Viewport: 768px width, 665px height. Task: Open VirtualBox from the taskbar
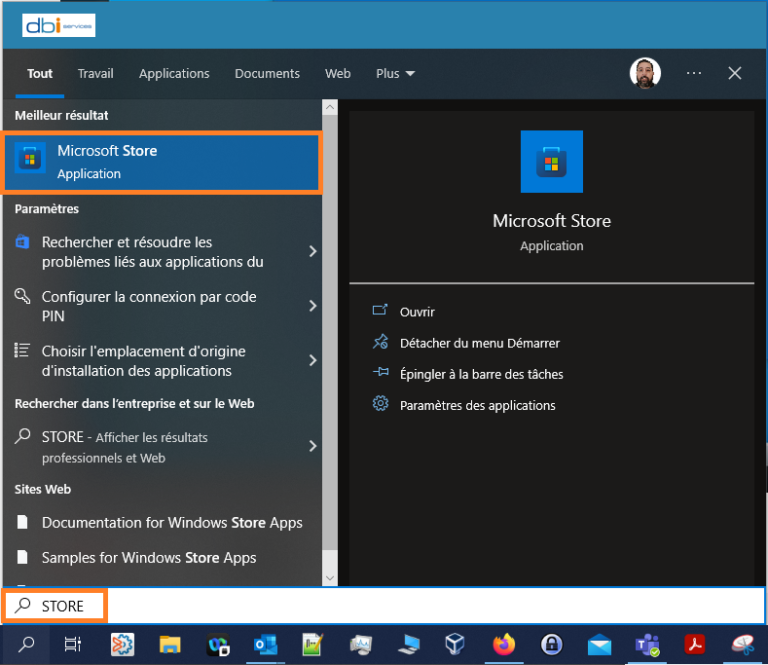456,645
